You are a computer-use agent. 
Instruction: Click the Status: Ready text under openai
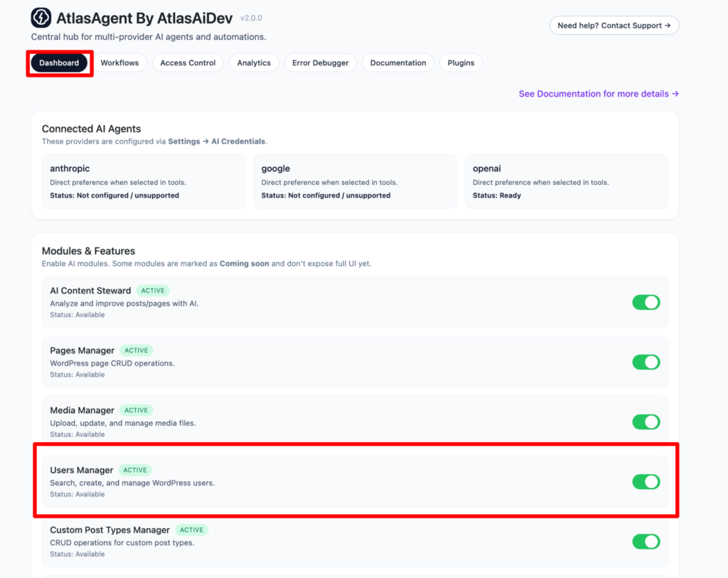497,196
